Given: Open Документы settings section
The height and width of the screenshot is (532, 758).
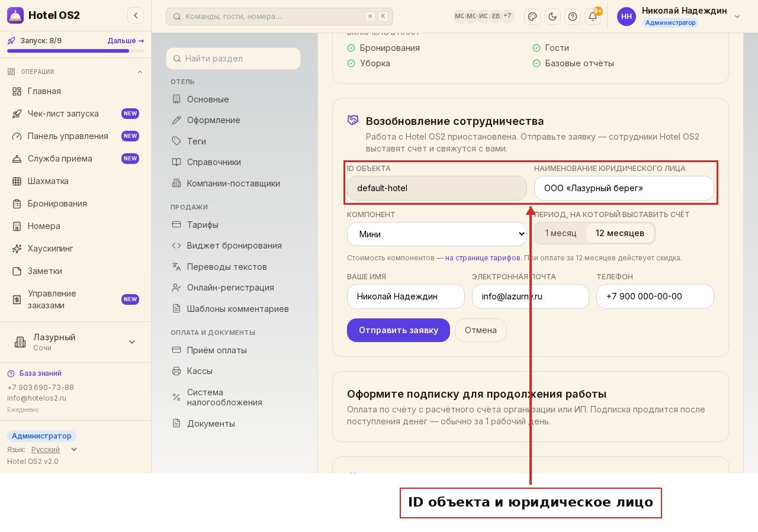Looking at the screenshot, I should [x=233, y=424].
